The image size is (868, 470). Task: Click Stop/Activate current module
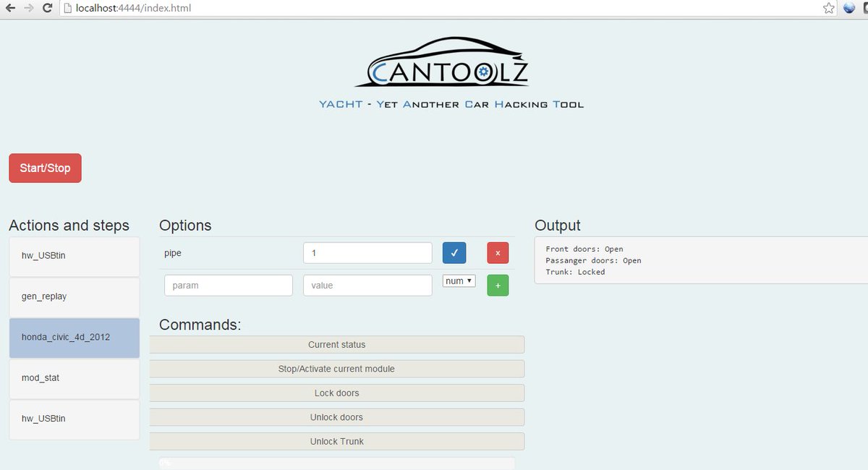coord(337,369)
